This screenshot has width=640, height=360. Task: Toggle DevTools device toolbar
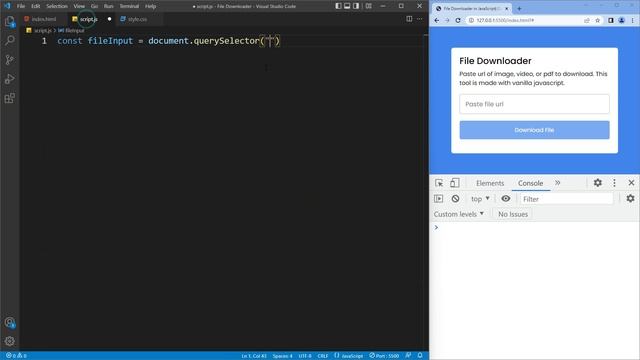pos(455,183)
